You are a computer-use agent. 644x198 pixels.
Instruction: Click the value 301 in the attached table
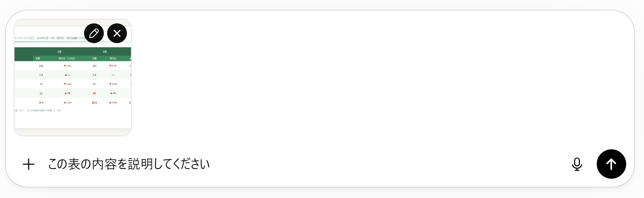coord(94,66)
